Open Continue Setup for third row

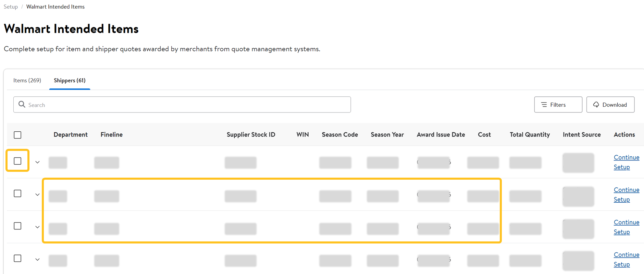point(626,227)
